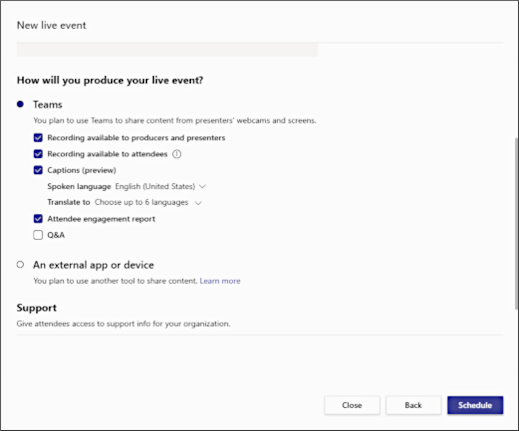Click the gray field under 'New live event'
This screenshot has height=431, width=519.
click(x=167, y=50)
